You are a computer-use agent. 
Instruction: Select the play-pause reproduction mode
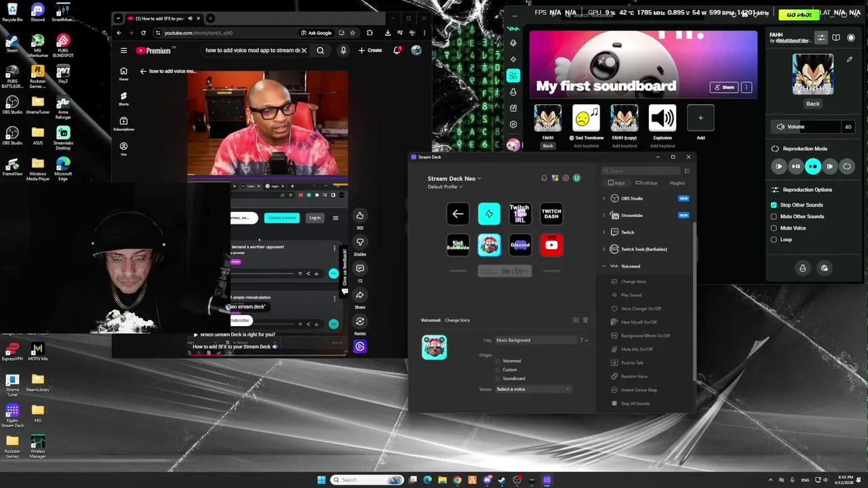(796, 166)
